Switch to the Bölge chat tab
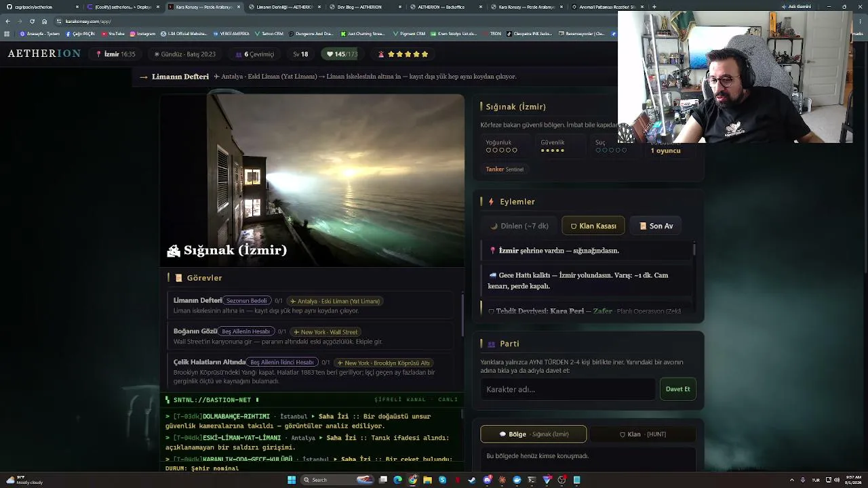868x488 pixels. click(x=534, y=434)
